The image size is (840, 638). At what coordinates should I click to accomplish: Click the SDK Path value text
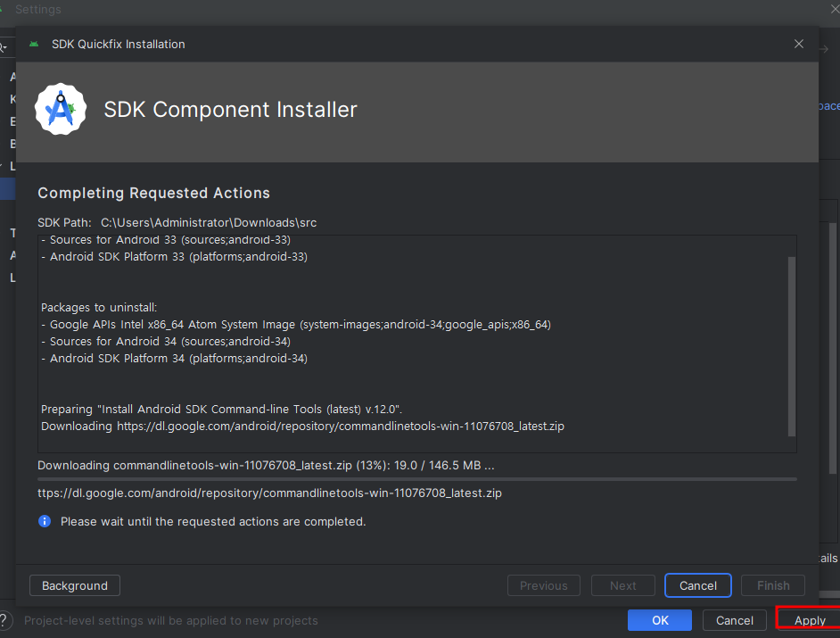tap(209, 222)
